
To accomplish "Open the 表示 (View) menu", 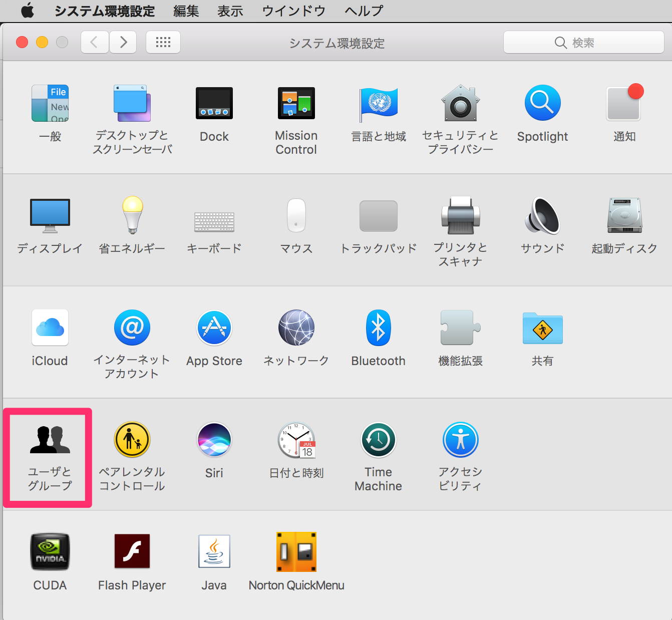I will [230, 11].
